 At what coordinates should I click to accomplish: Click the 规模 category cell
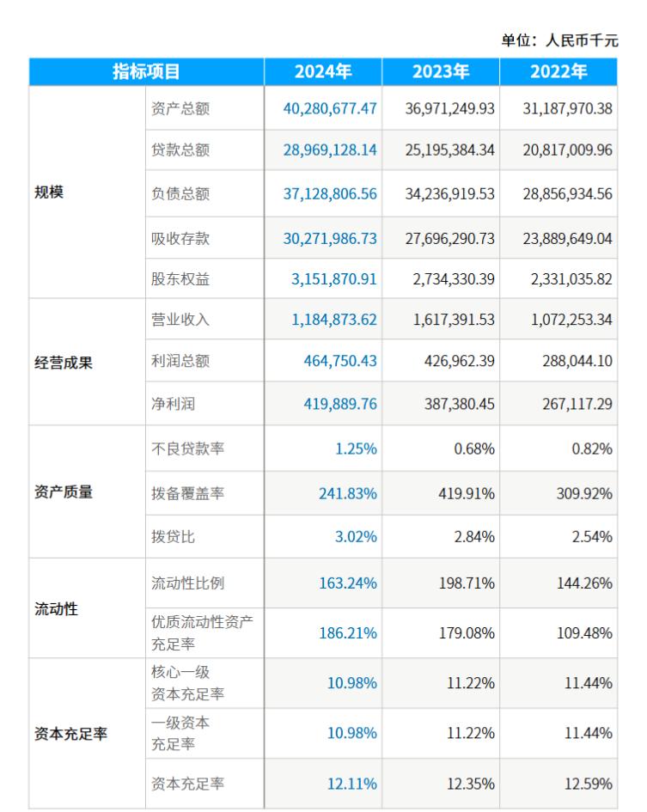tap(49, 192)
